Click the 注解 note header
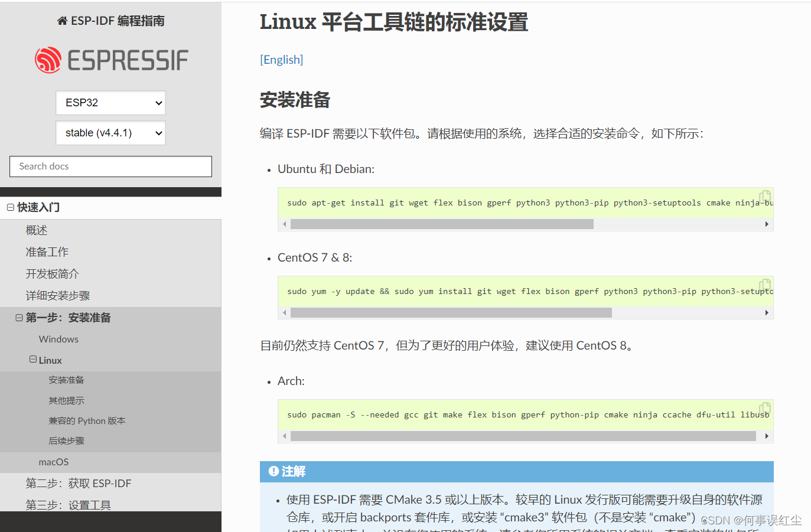 tap(517, 471)
